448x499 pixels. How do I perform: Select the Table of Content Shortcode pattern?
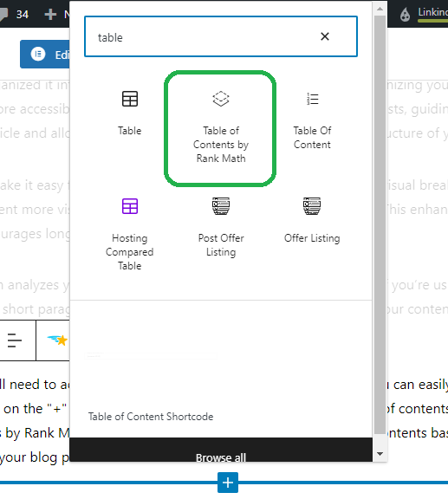(151, 417)
